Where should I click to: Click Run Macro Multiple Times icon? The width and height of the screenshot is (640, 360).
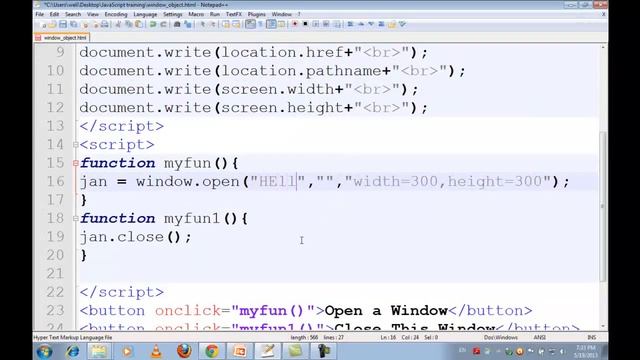click(x=326, y=24)
